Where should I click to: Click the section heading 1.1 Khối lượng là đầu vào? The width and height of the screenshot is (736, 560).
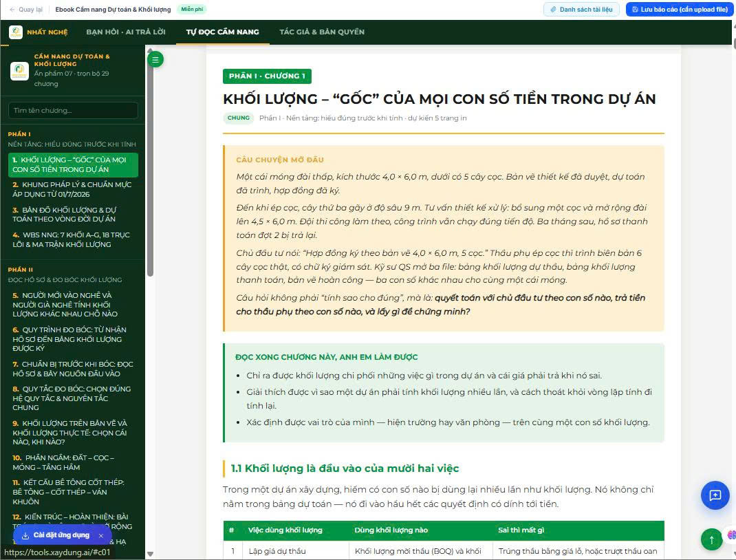(x=345, y=469)
